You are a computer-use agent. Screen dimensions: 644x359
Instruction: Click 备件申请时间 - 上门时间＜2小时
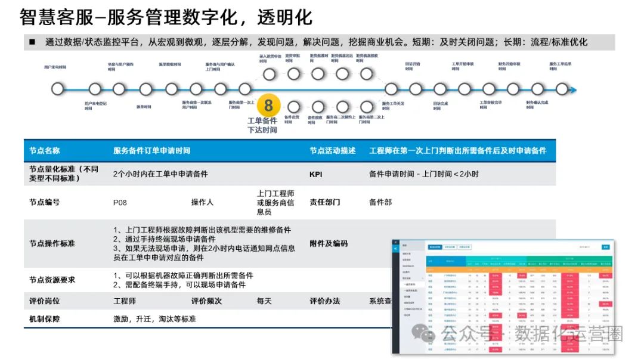point(424,174)
